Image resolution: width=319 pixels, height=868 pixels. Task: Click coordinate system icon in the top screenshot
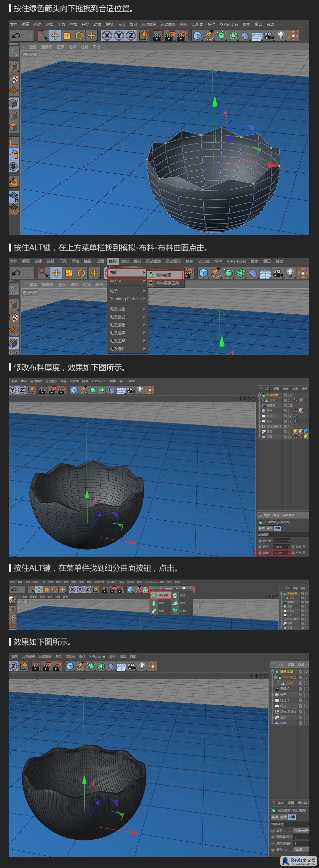(143, 36)
